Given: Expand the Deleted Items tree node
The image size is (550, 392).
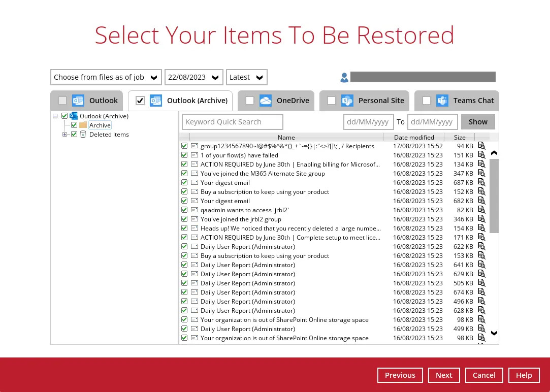Looking at the screenshot, I should [64, 134].
